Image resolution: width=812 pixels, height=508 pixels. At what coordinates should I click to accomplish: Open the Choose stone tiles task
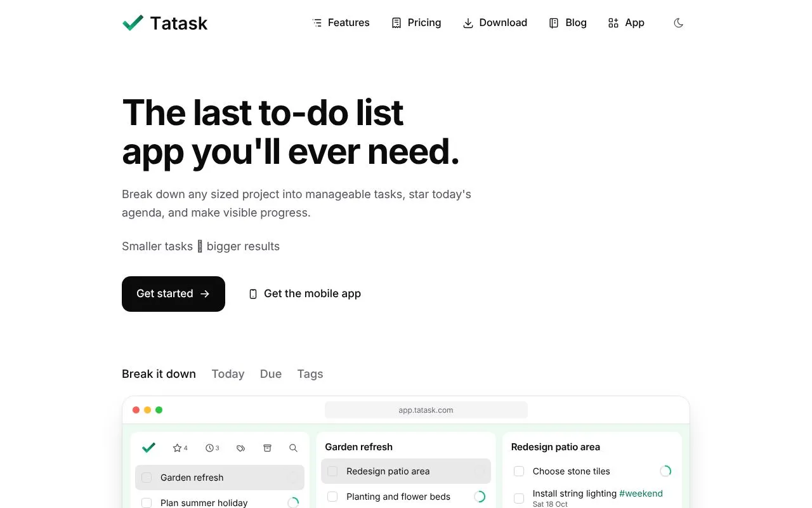(593, 471)
